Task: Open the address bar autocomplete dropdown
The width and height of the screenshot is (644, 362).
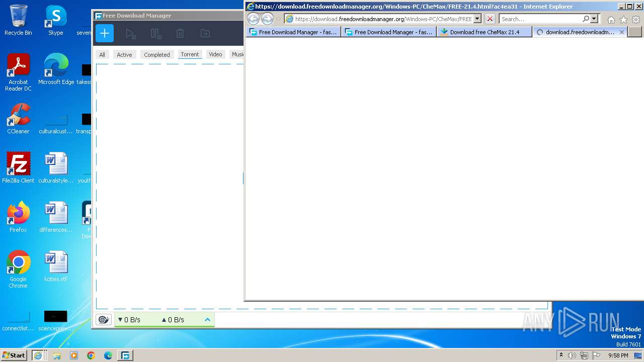Action: pyautogui.click(x=477, y=19)
